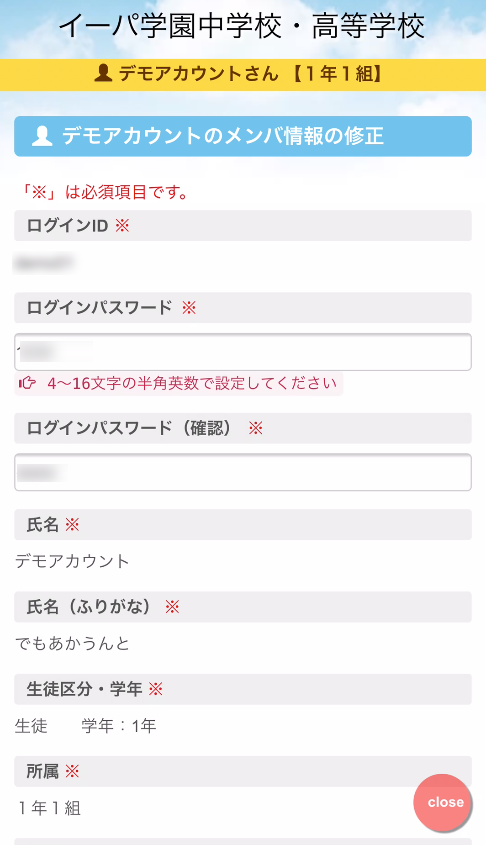Tap the round close button
The width and height of the screenshot is (486, 845).
pyautogui.click(x=442, y=802)
